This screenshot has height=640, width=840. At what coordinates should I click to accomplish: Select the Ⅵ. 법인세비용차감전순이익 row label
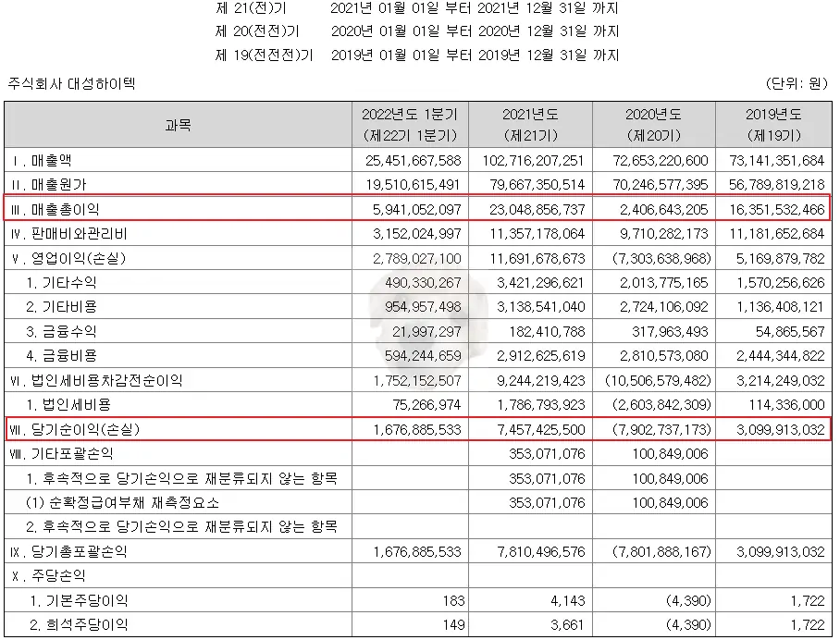pyautogui.click(x=97, y=380)
